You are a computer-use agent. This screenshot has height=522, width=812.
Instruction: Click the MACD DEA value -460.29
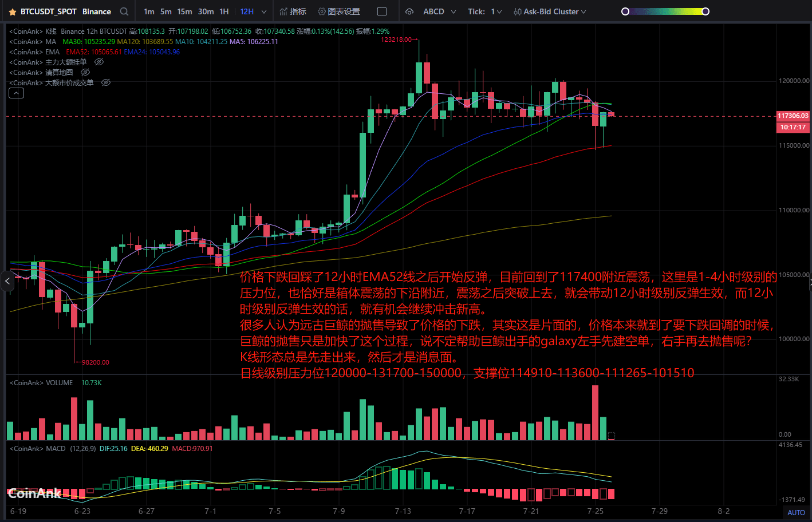[x=149, y=449]
